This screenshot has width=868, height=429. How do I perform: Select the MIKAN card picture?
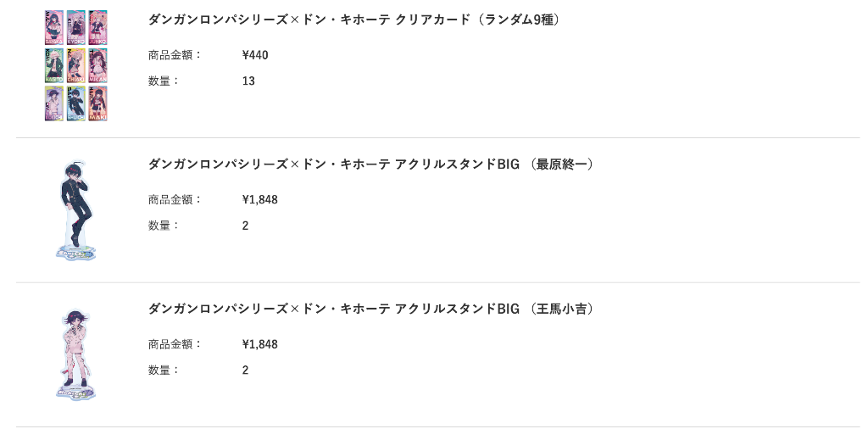(x=98, y=65)
